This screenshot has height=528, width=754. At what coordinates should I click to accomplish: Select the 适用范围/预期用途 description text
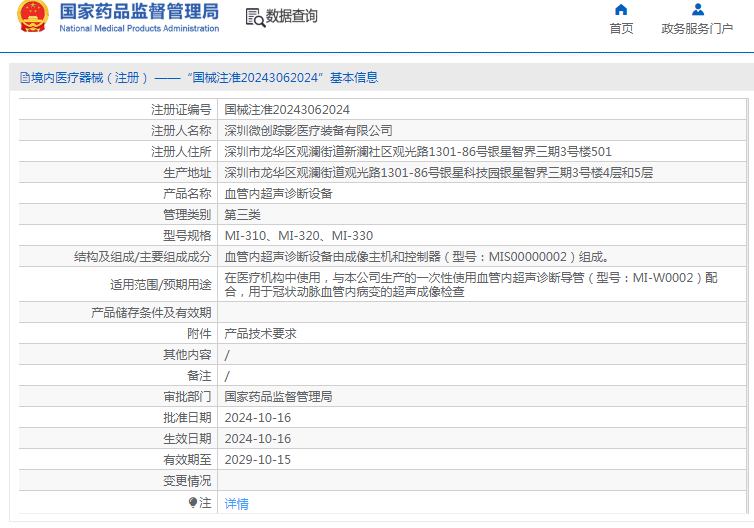tap(471, 285)
